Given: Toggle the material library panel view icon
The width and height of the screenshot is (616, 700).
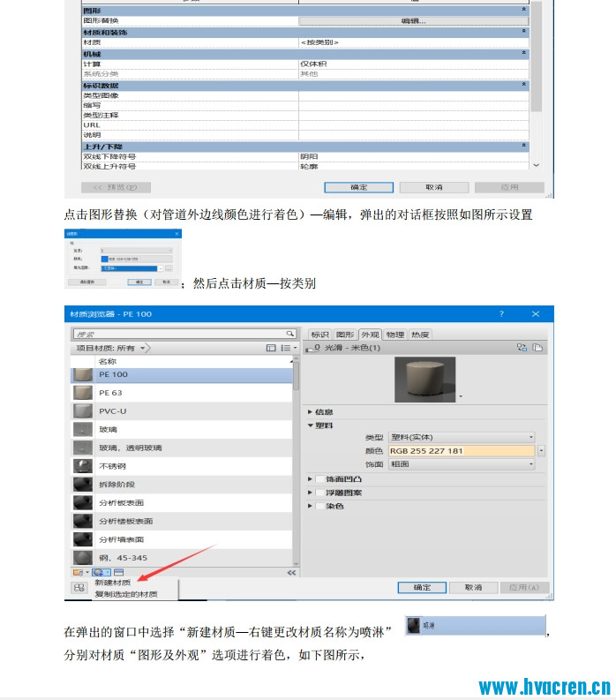Looking at the screenshot, I should point(271,348).
